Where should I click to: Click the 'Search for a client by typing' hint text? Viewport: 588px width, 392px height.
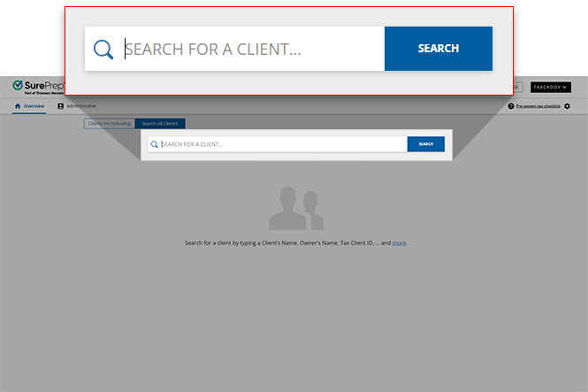coord(296,243)
